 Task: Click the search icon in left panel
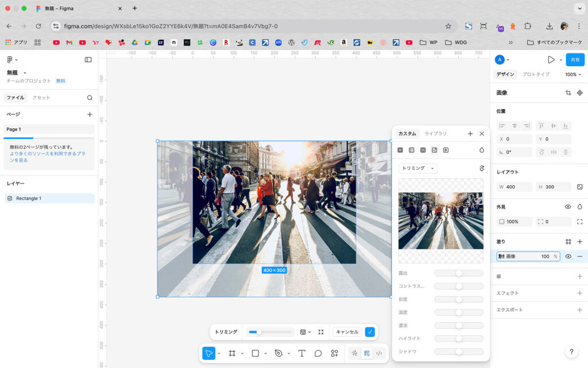point(90,98)
